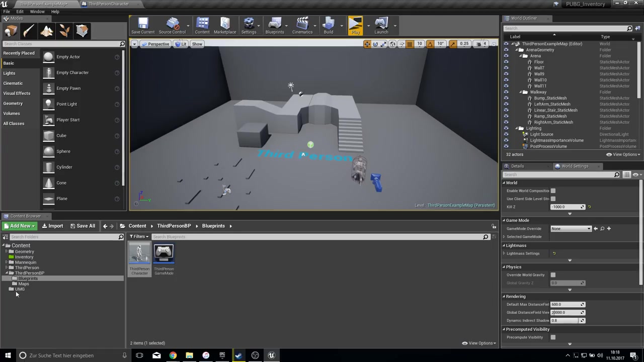Hide the Floor actor with eye icon
This screenshot has width=644, height=362.
point(506,62)
